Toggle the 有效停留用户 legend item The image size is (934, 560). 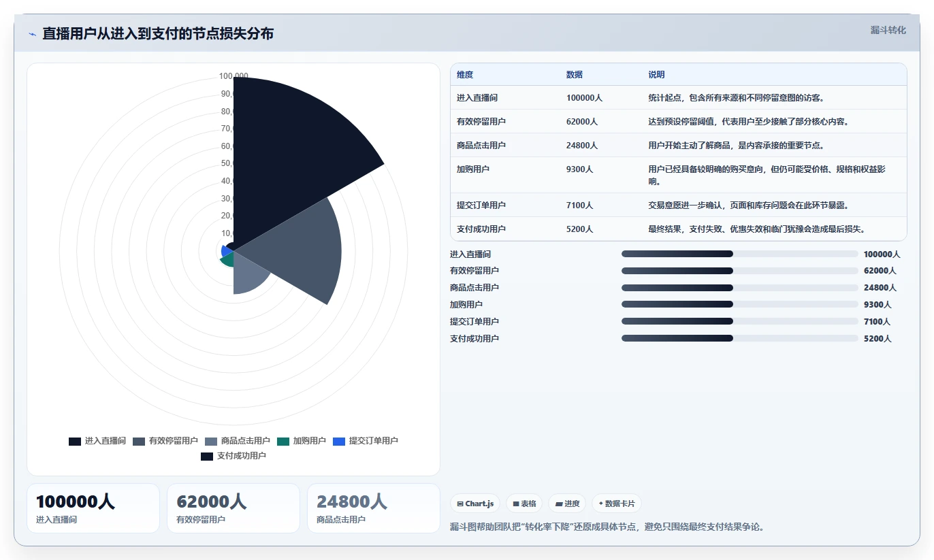(165, 441)
